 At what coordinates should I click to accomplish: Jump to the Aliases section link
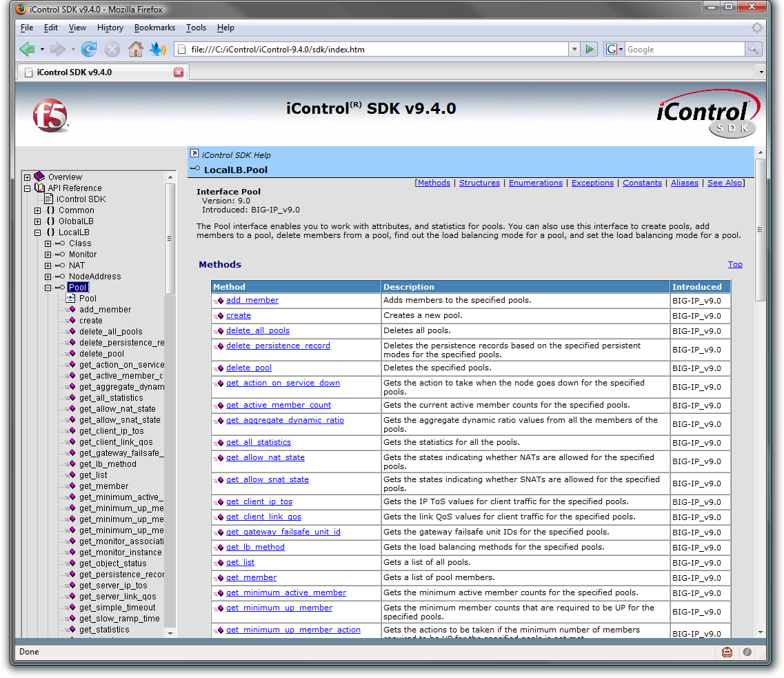pos(685,183)
